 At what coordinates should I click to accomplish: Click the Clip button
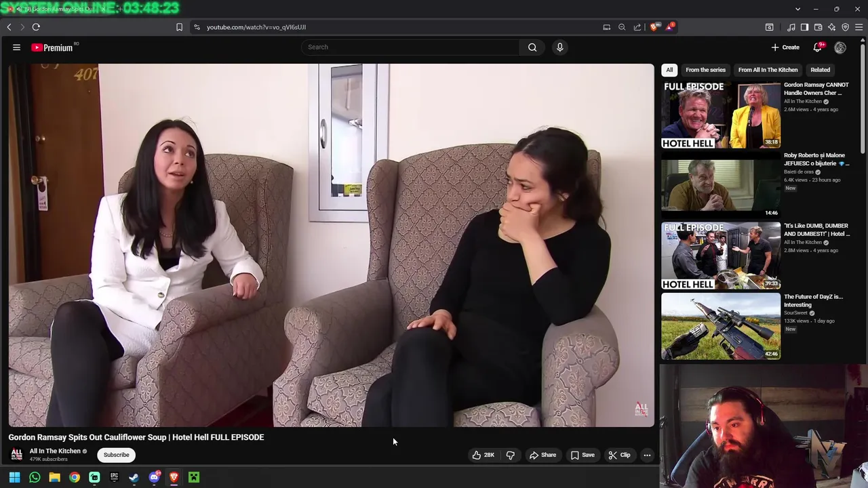[x=619, y=455]
